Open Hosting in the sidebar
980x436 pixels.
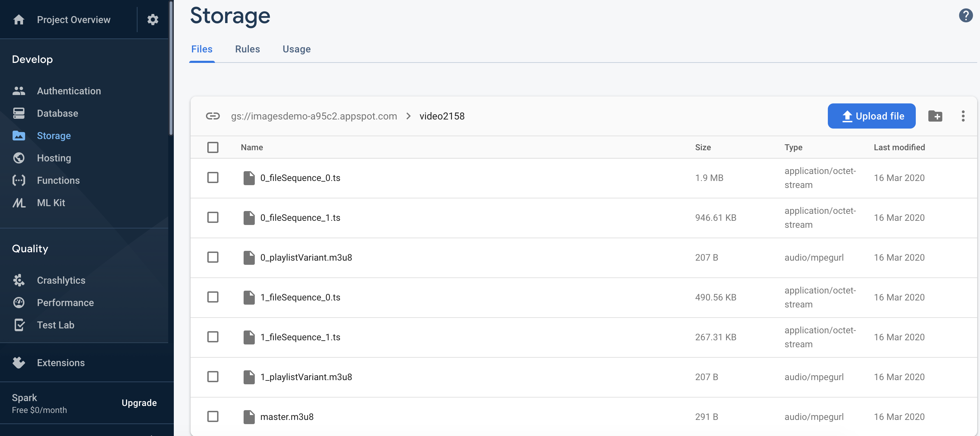pyautogui.click(x=54, y=158)
